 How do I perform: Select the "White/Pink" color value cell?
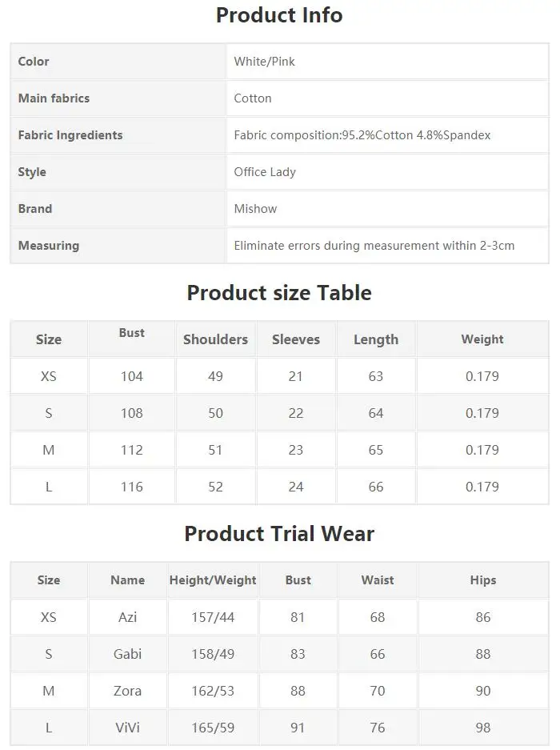(x=264, y=62)
